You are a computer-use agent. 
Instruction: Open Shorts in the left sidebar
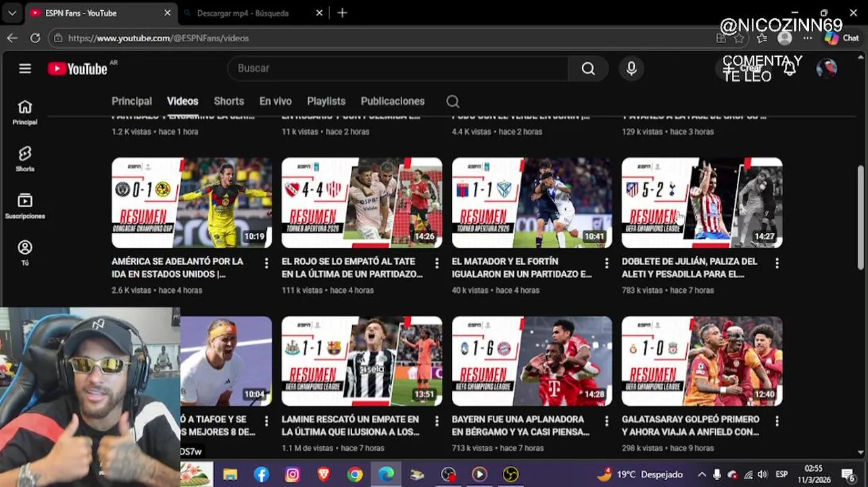point(25,159)
